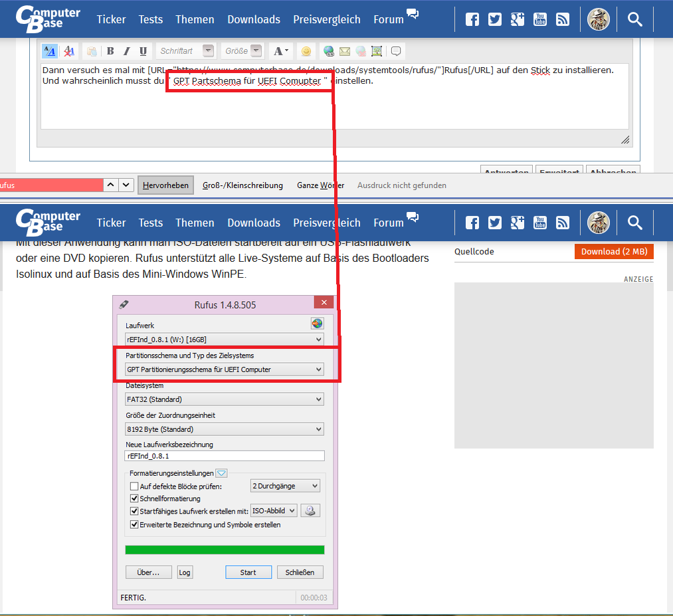Image resolution: width=673 pixels, height=616 pixels.
Task: Close the Rufus window with red X
Action: [324, 302]
